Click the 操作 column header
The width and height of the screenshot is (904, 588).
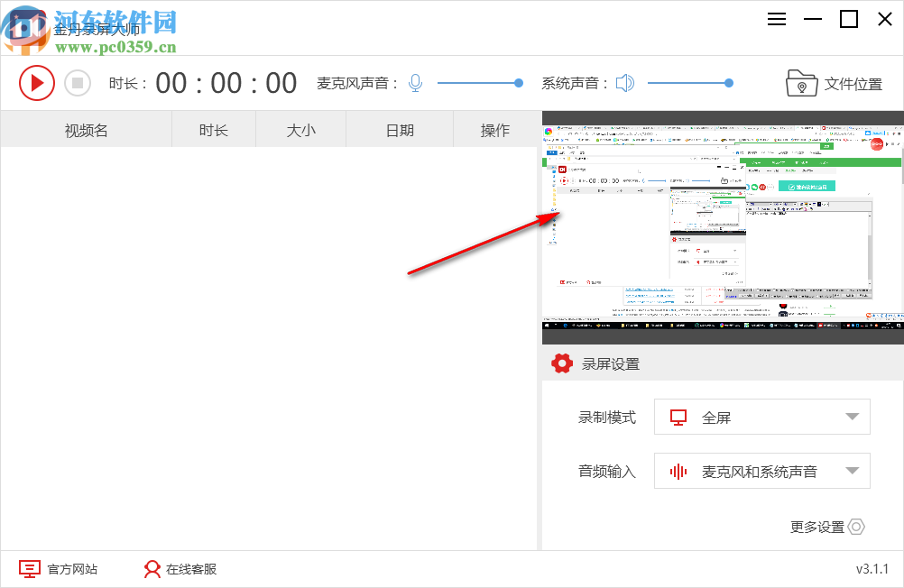point(496,129)
